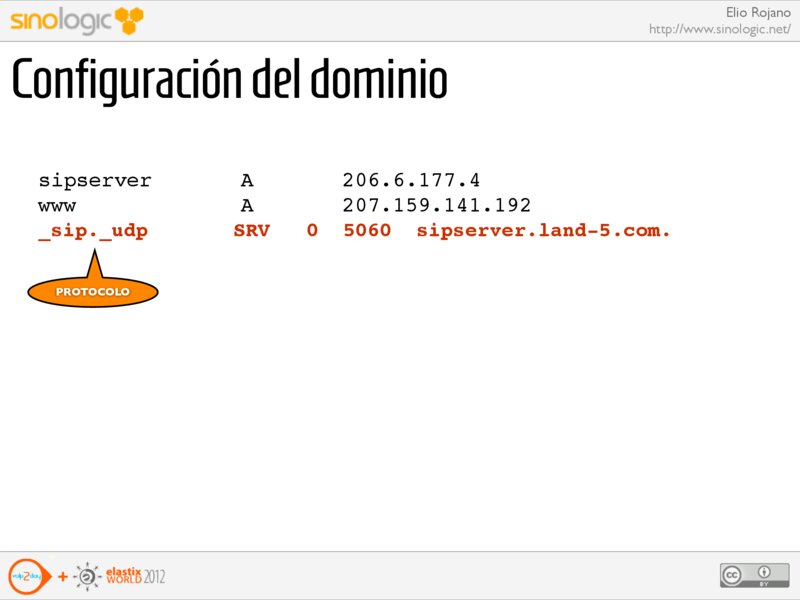Click the SRV record type text
Image resolution: width=800 pixels, height=600 pixels.
point(251,231)
